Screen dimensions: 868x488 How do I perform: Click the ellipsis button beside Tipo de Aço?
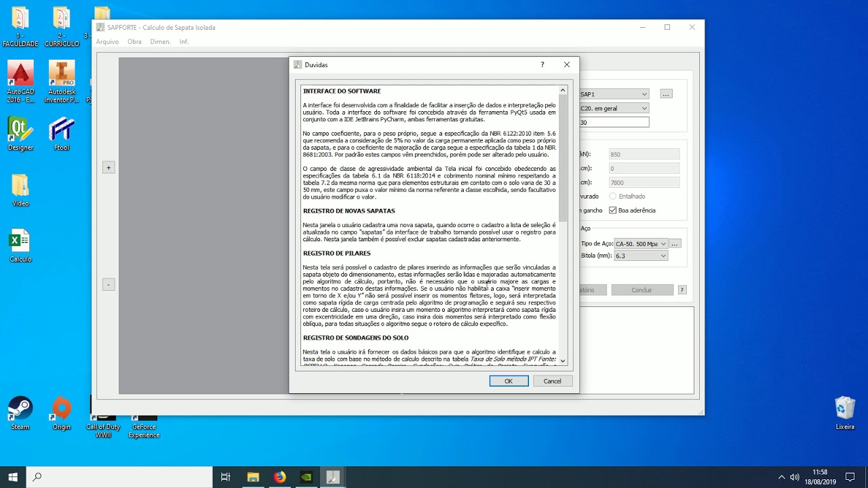point(675,244)
